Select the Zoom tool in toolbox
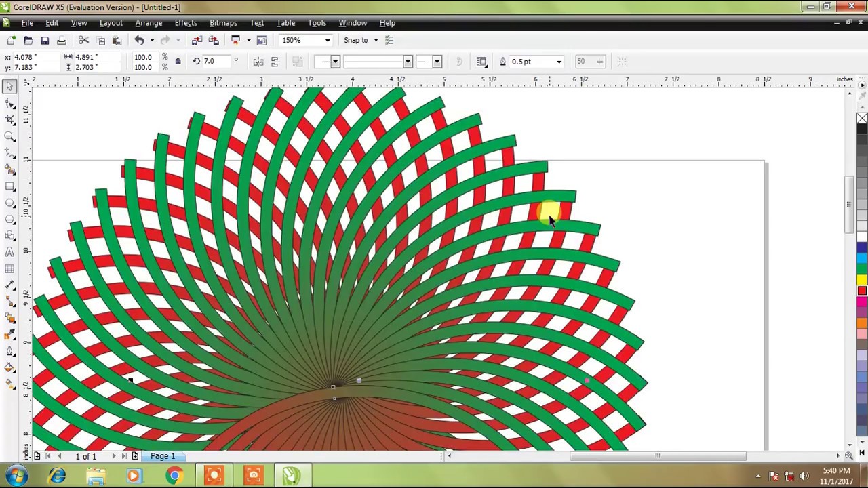This screenshot has height=488, width=868. (x=9, y=136)
